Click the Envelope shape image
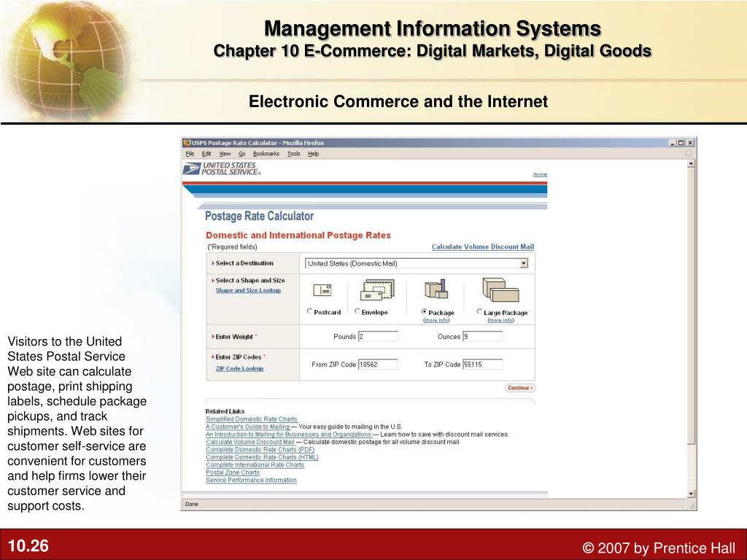 (x=377, y=290)
